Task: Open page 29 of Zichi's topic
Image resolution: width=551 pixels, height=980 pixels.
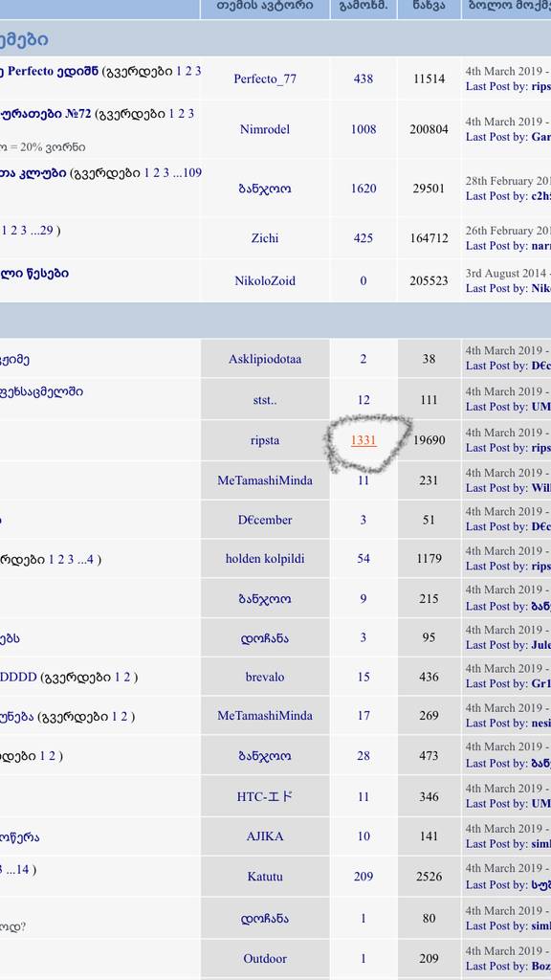Action: [x=46, y=230]
